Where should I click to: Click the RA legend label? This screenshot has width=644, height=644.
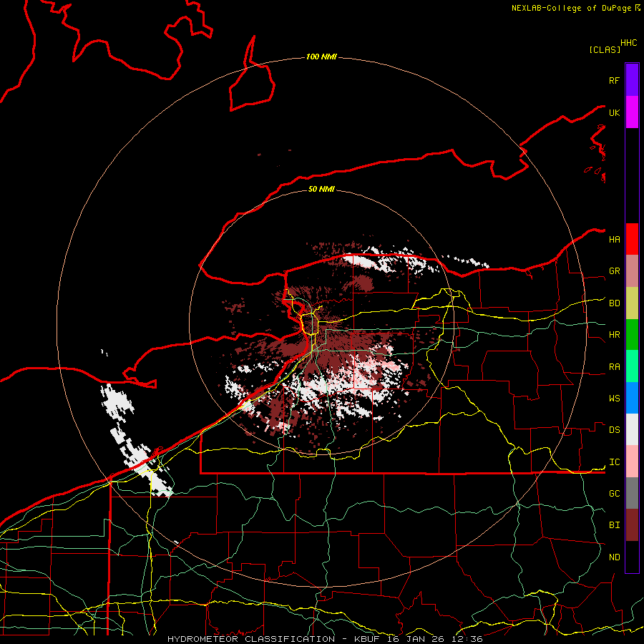click(614, 367)
